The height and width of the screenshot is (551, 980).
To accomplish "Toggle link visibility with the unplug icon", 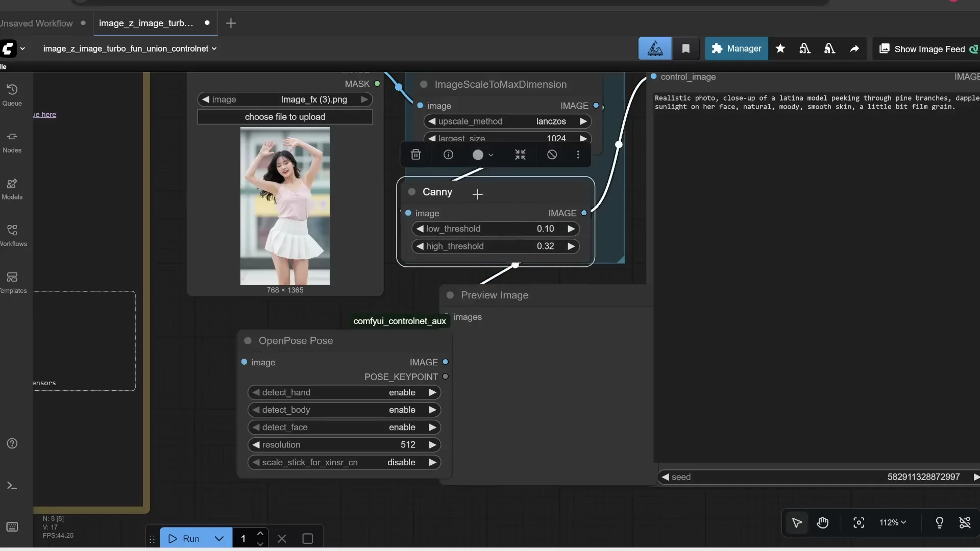I will coord(965,523).
